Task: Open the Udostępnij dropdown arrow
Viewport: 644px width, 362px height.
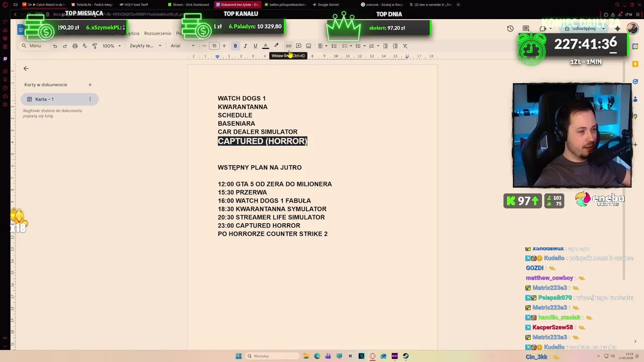Action: click(603, 29)
